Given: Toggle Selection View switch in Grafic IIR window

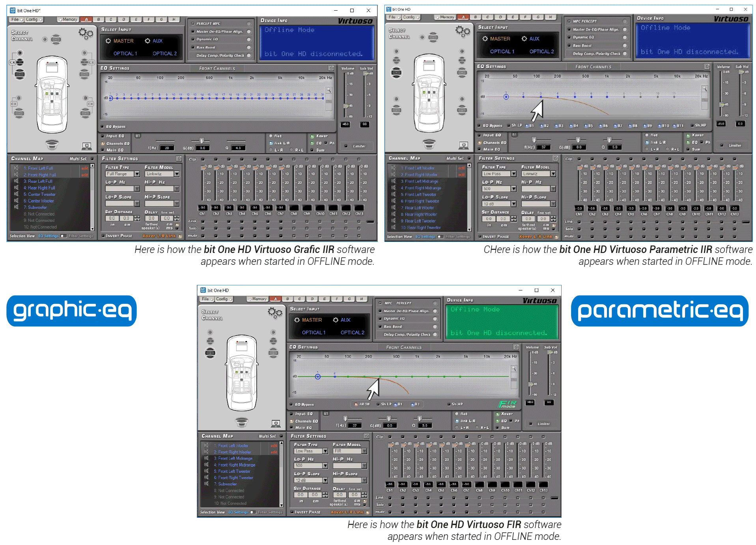Looking at the screenshot, I should pos(63,236).
